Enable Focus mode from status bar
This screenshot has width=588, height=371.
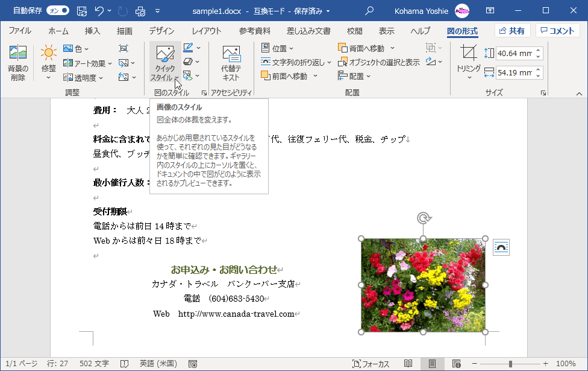tap(377, 363)
